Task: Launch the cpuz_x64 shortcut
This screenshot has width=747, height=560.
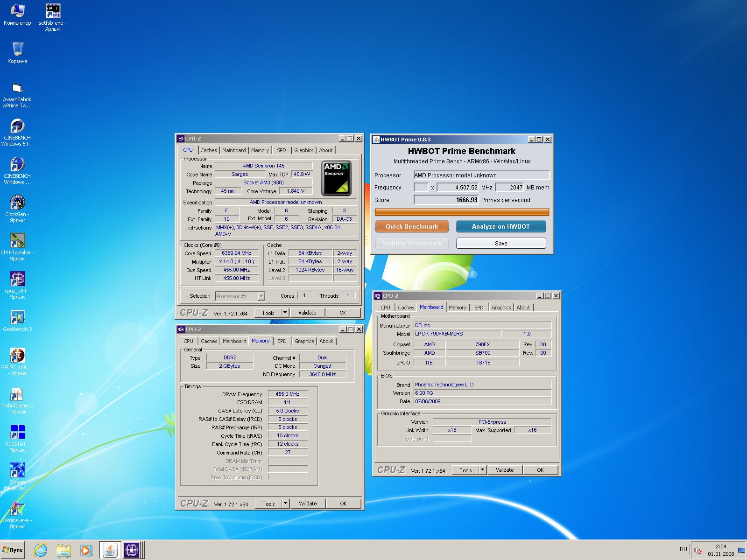Action: tap(17, 286)
